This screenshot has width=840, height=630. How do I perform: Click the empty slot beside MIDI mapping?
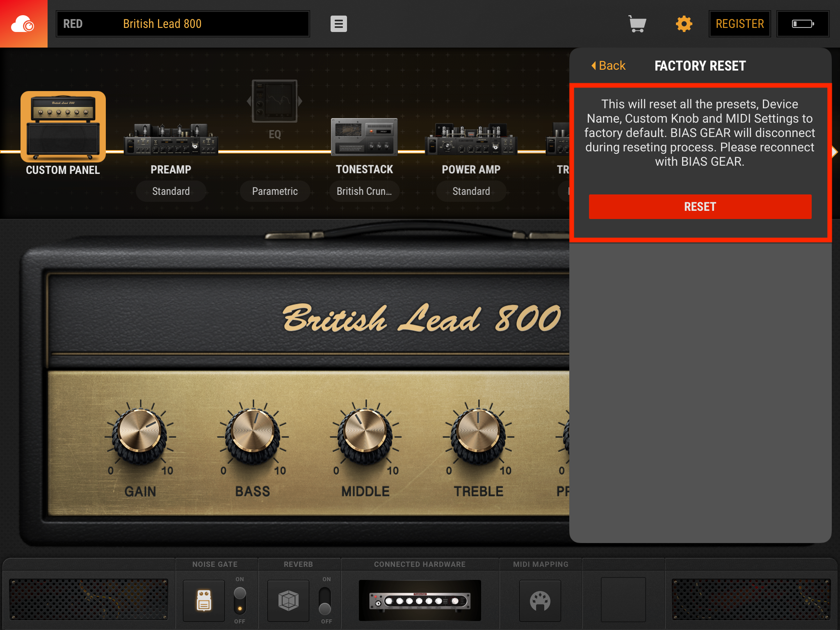[623, 600]
